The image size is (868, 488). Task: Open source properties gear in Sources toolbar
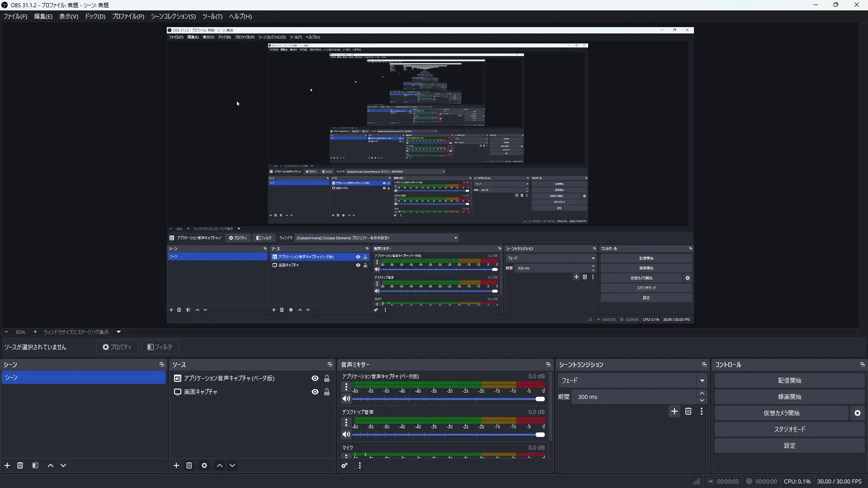pos(204,465)
